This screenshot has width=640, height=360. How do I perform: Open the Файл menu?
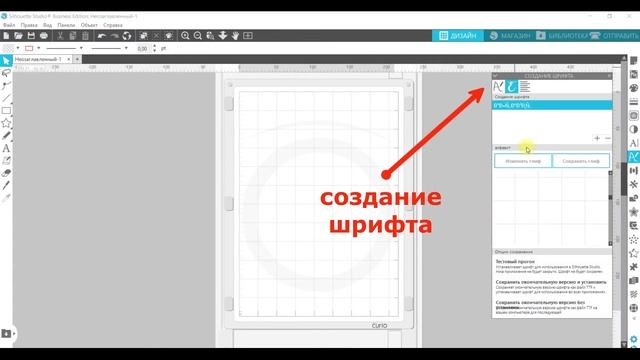click(x=9, y=25)
